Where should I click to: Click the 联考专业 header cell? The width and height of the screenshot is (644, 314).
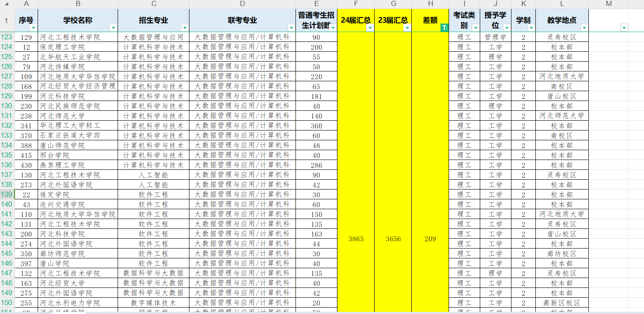242,20
